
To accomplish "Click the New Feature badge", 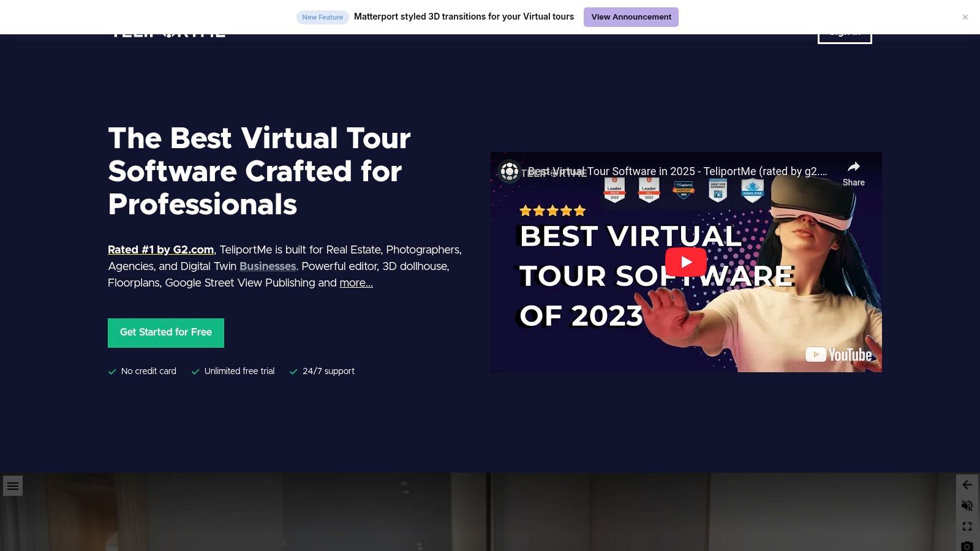I will [323, 17].
